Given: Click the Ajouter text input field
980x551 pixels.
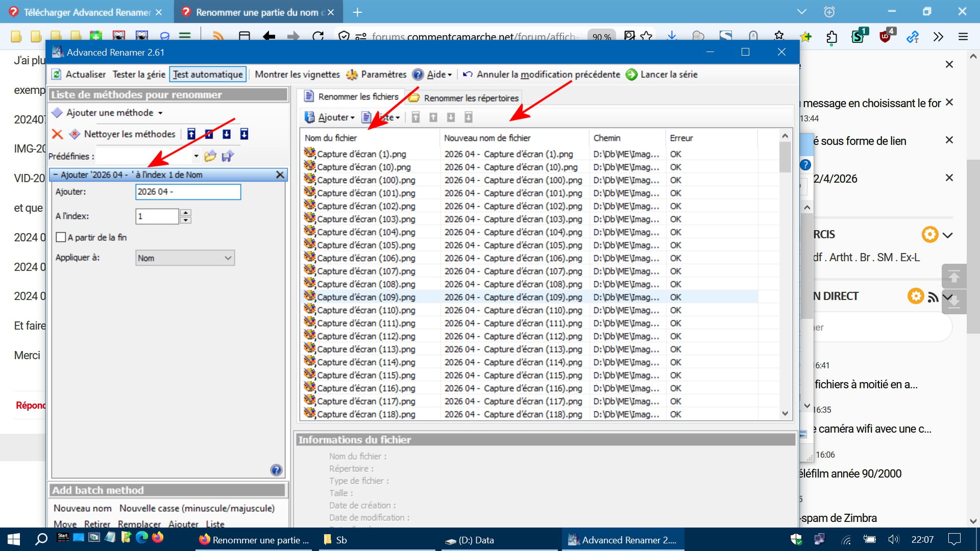Looking at the screenshot, I should coord(188,192).
